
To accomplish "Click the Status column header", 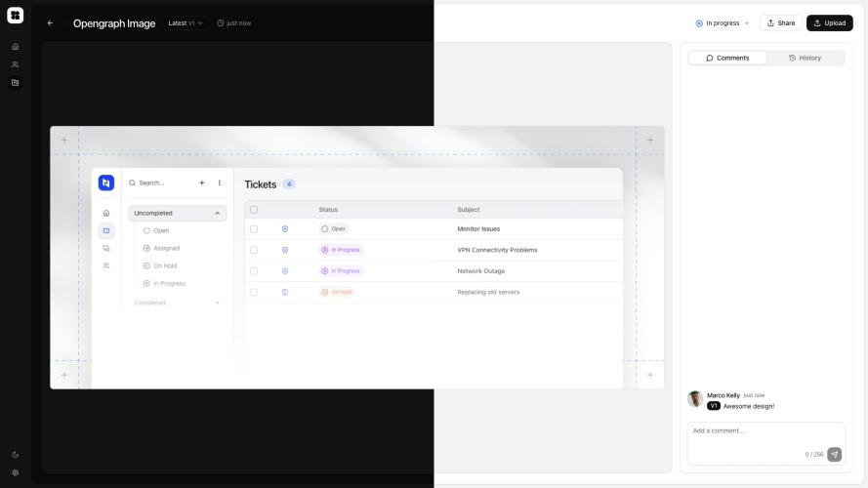I will point(328,210).
